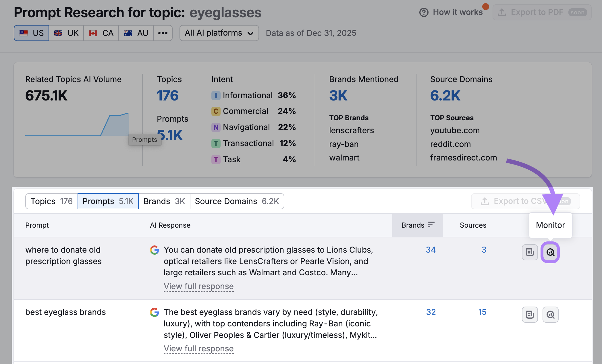
Task: Switch to the Topics 176 tab
Action: pyautogui.click(x=52, y=201)
